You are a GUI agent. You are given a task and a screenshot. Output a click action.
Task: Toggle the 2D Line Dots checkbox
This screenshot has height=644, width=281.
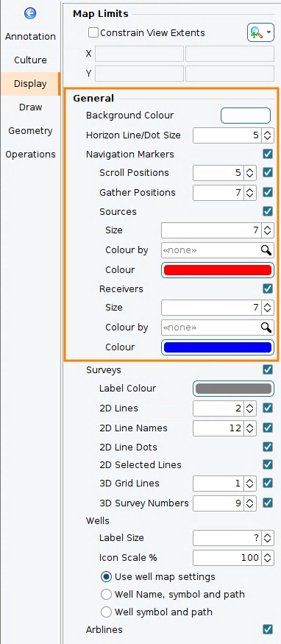[268, 447]
